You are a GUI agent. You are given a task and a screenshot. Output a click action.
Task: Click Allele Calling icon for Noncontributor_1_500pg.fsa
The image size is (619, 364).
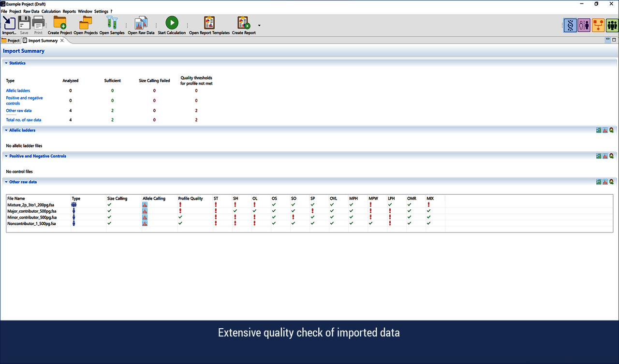[x=145, y=224]
